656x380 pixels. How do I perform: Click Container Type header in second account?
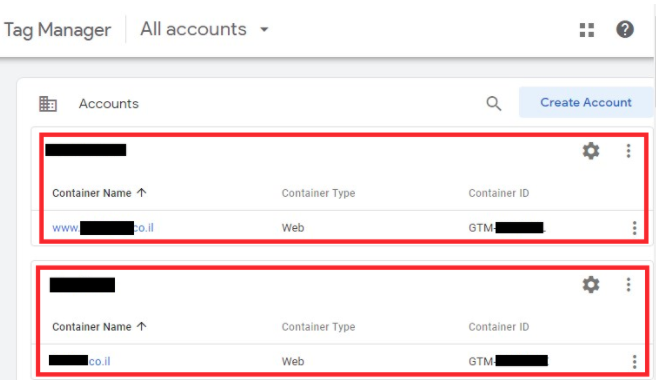point(318,326)
